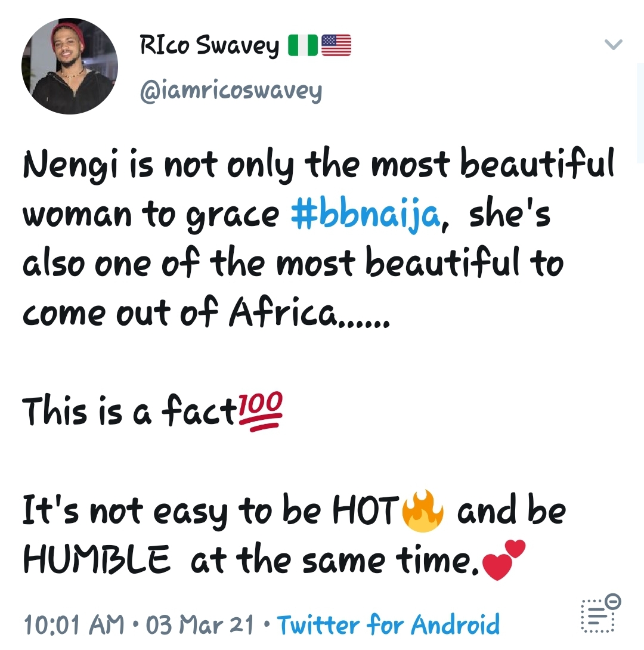Collapse the tweet via the downward chevron
Image resolution: width=644 pixels, height=650 pixels.
point(613,44)
